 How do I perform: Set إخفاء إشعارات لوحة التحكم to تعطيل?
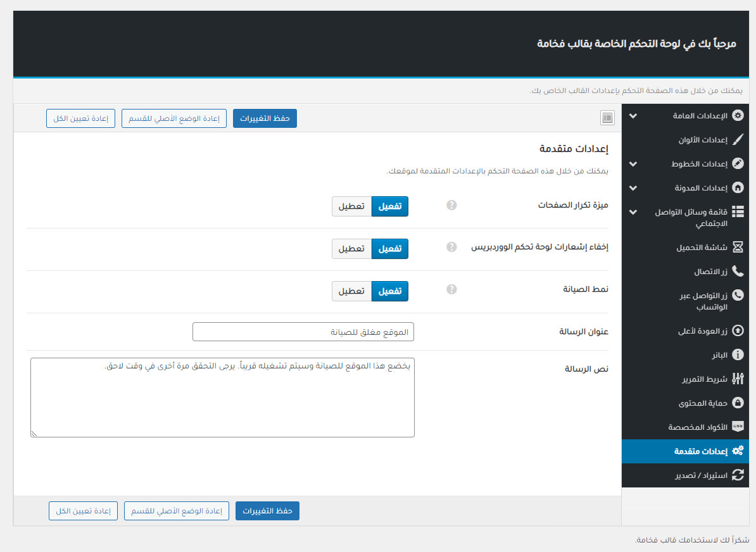351,249
